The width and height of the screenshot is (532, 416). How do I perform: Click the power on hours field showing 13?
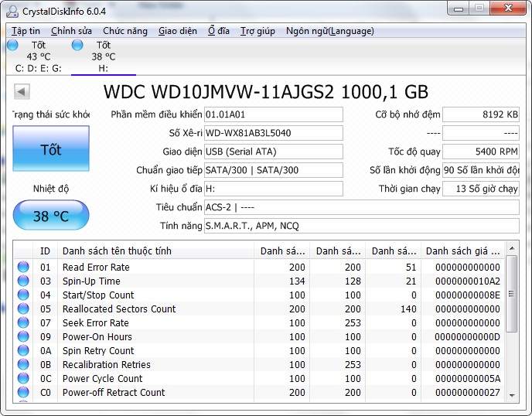(x=481, y=189)
